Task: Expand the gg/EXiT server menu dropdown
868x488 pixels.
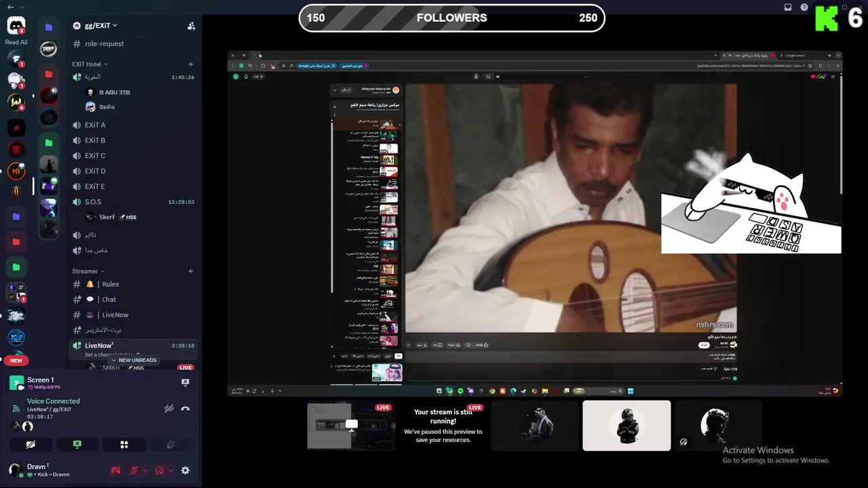Action: tap(101, 26)
